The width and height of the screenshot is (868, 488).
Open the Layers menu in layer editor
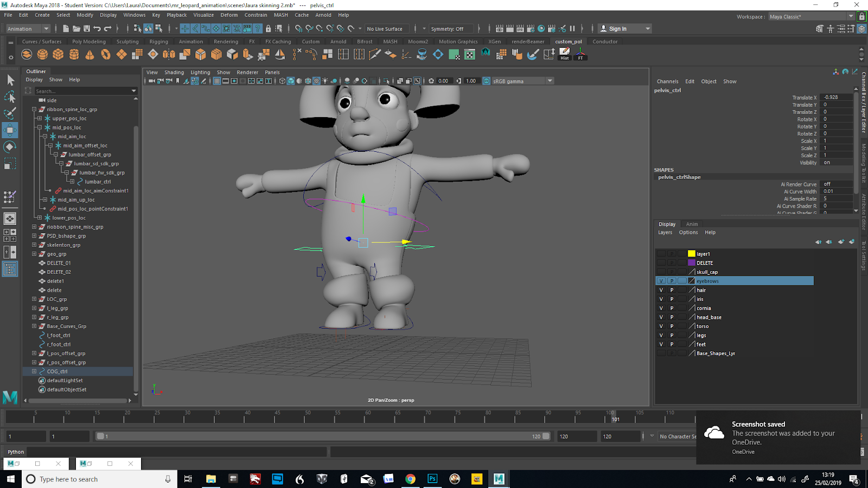[665, 233]
